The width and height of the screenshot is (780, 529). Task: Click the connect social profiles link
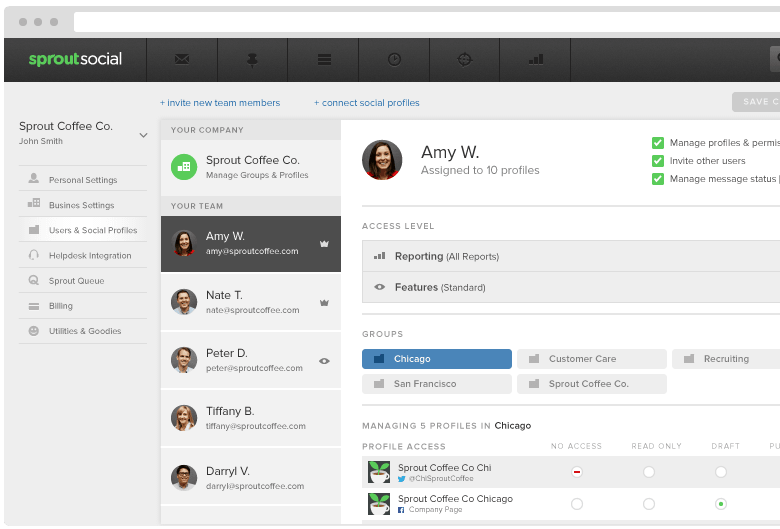(x=367, y=103)
